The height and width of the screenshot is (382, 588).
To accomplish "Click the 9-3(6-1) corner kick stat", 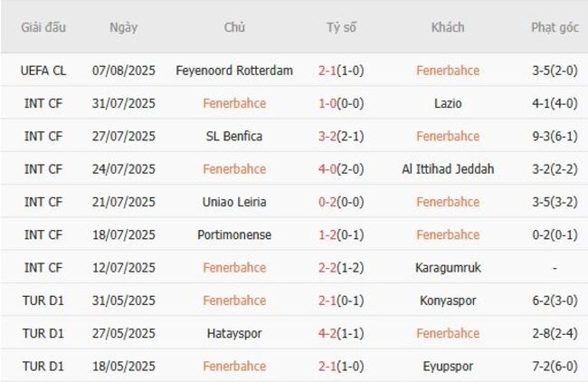I will 555,137.
